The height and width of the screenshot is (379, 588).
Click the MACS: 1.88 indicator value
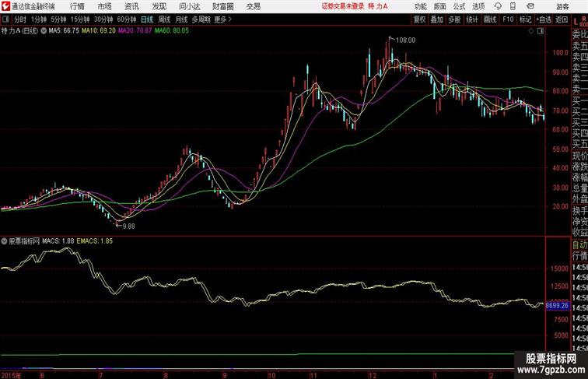(58, 241)
